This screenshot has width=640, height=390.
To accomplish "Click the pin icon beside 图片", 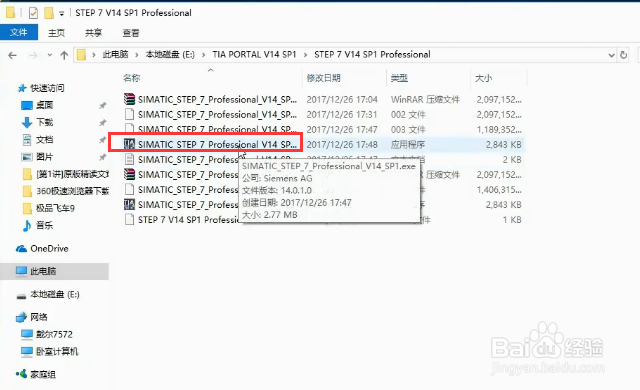I will tap(102, 157).
